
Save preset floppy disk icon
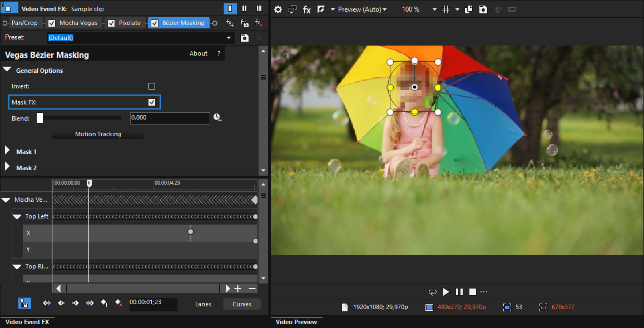click(x=244, y=38)
